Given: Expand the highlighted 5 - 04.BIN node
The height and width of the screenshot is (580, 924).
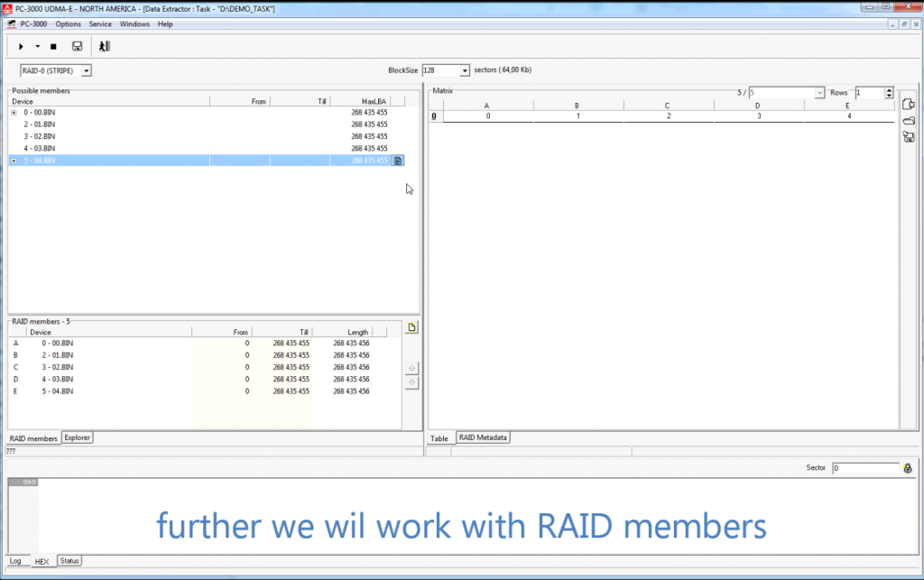Looking at the screenshot, I should pos(13,161).
